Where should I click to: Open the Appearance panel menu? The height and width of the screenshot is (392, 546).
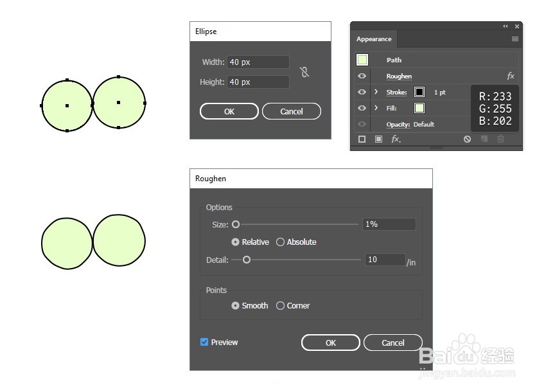tap(515, 39)
